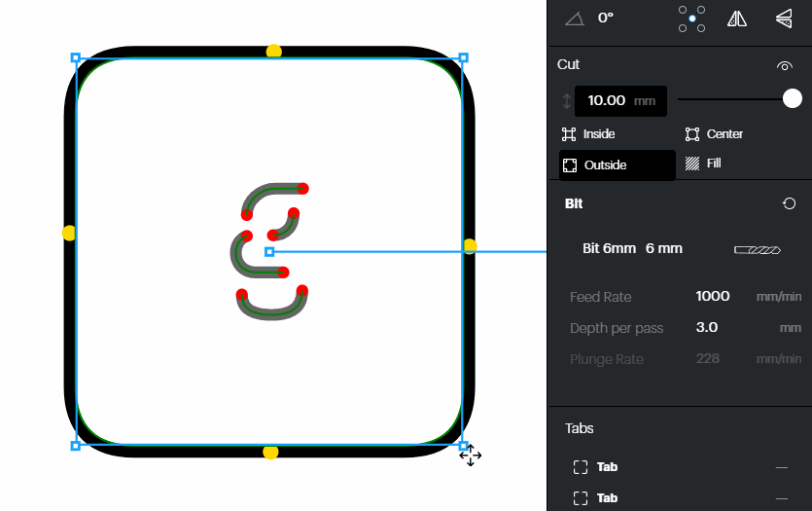The height and width of the screenshot is (511, 812).
Task: Edit the Feed Rate value 1000
Action: [x=713, y=297]
